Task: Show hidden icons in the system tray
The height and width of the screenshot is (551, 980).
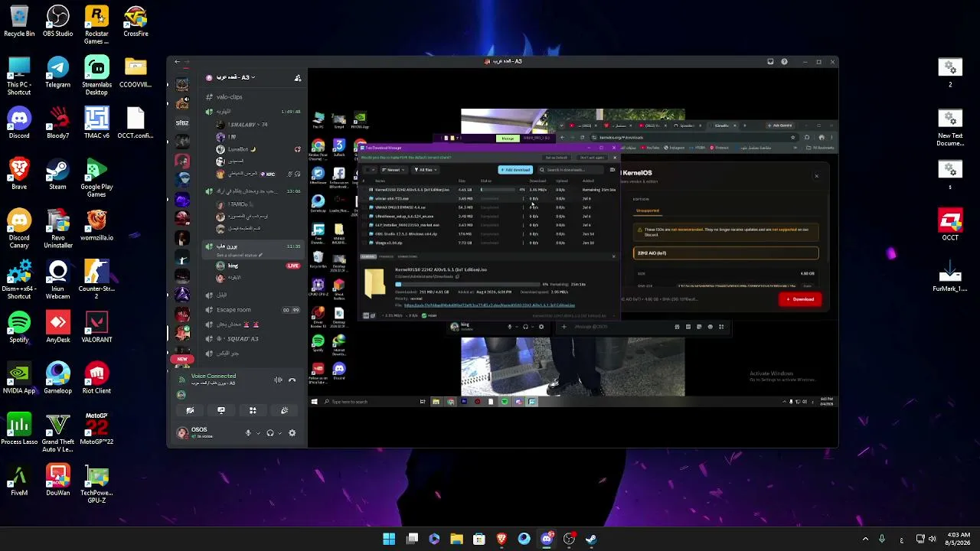Action: (866, 539)
